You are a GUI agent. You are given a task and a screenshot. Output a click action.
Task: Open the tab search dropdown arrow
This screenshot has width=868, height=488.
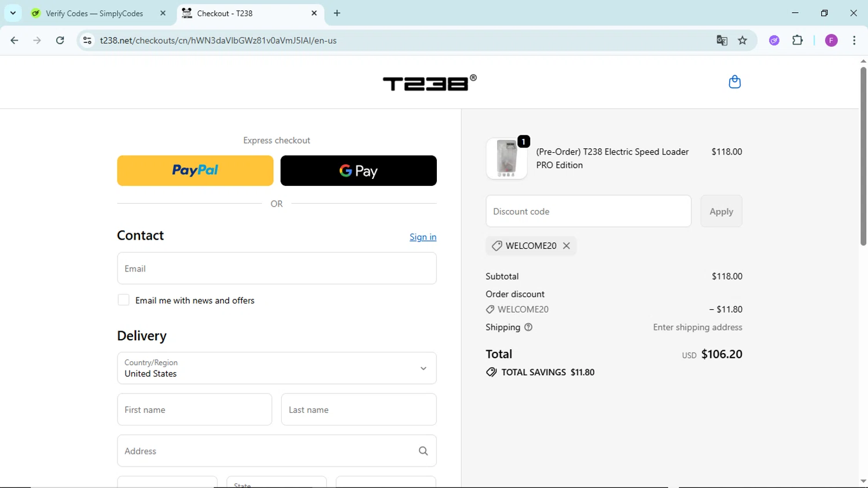(x=13, y=13)
